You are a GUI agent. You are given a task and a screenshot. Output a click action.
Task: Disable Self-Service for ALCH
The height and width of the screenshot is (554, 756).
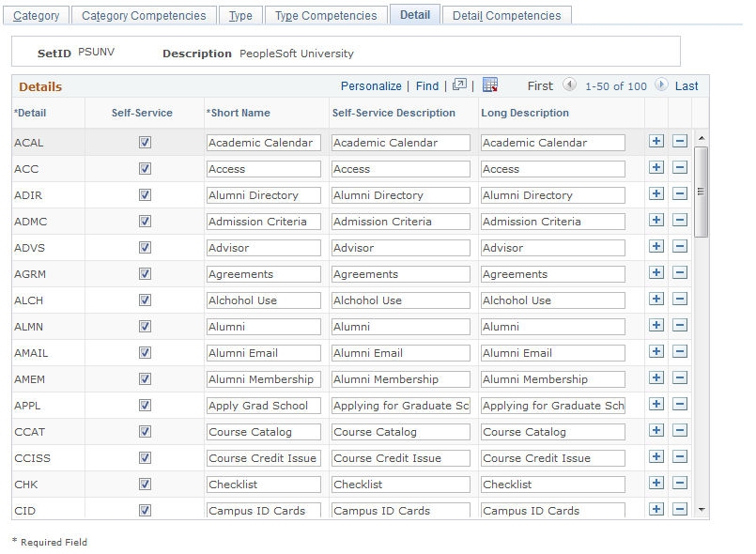(x=146, y=300)
